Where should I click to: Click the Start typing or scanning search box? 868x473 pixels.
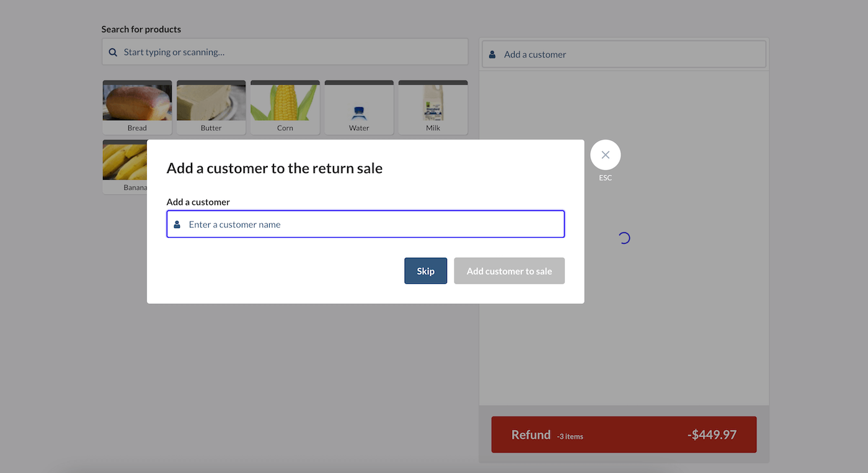point(285,52)
